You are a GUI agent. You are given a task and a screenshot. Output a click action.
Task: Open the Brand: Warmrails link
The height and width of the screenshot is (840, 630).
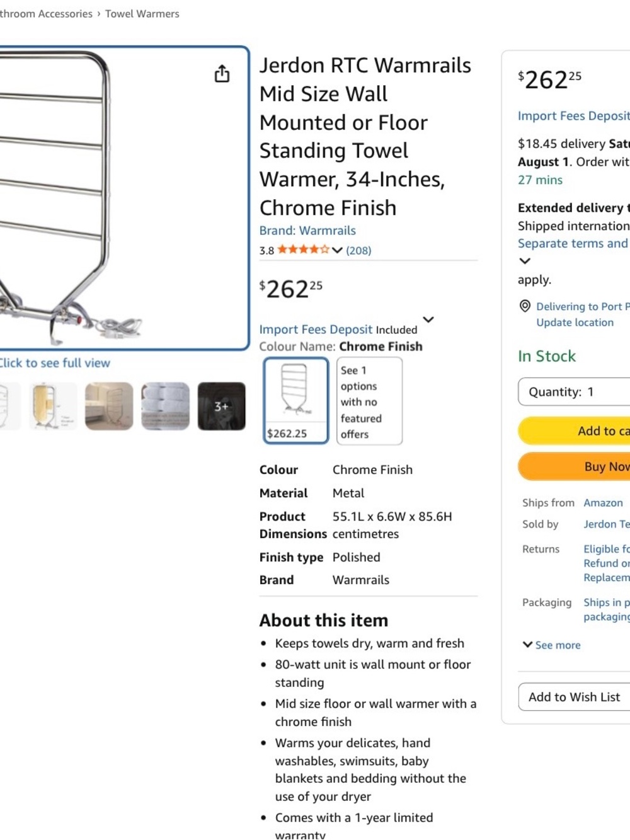(307, 231)
